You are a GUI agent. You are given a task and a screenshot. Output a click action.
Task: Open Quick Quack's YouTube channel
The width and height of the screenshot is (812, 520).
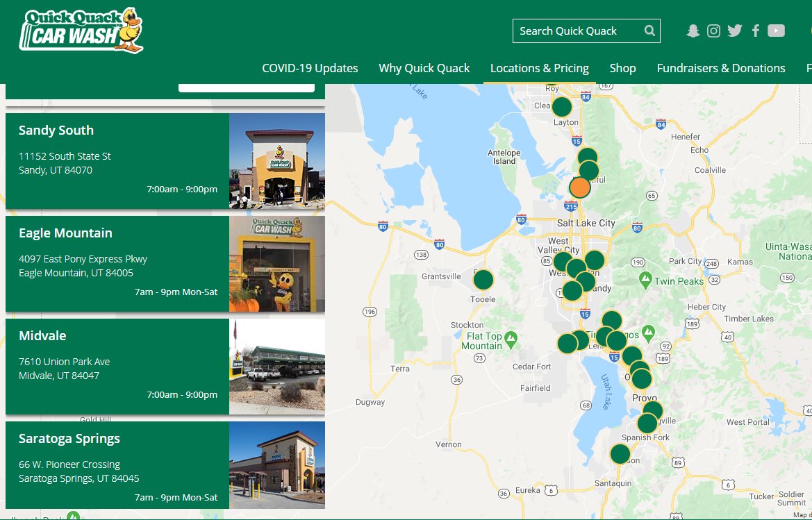click(x=776, y=31)
